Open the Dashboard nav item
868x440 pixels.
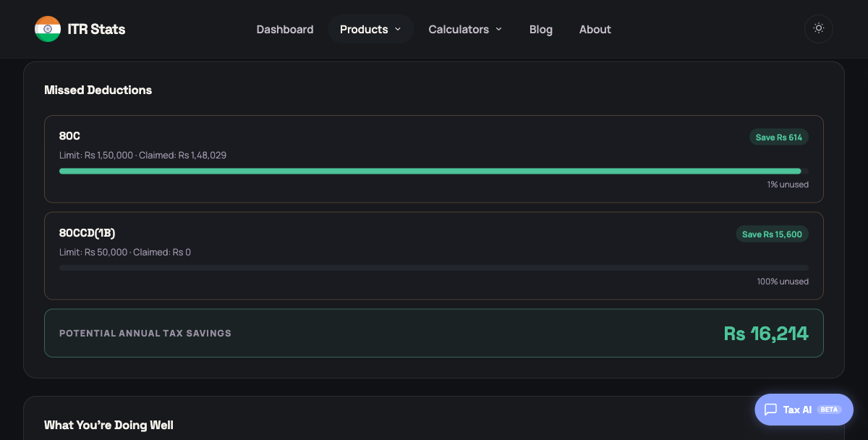click(285, 30)
